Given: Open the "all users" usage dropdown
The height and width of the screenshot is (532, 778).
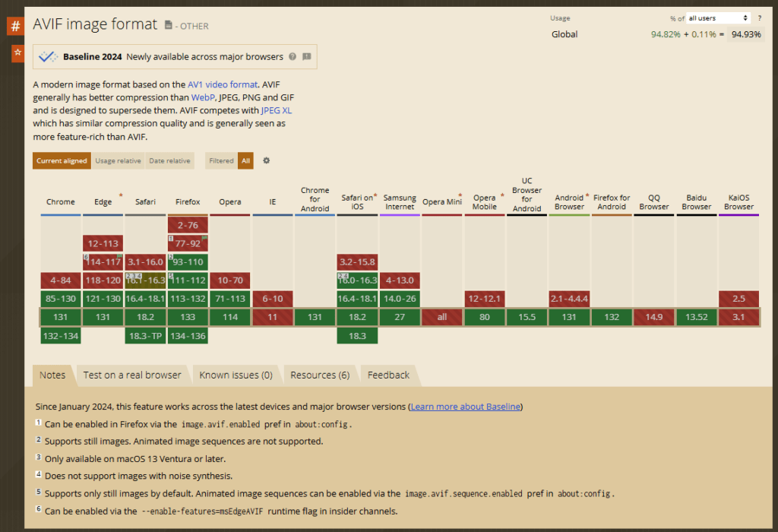Looking at the screenshot, I should pyautogui.click(x=718, y=18).
